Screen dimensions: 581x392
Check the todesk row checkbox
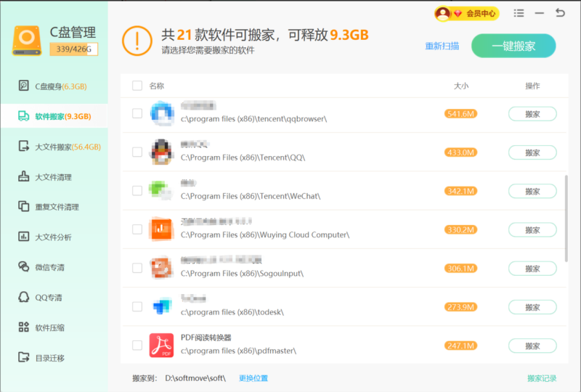(x=137, y=306)
